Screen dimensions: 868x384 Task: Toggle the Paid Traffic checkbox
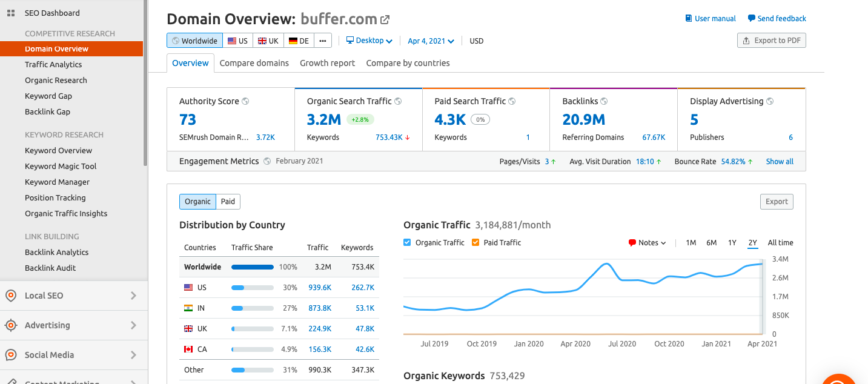pyautogui.click(x=475, y=242)
